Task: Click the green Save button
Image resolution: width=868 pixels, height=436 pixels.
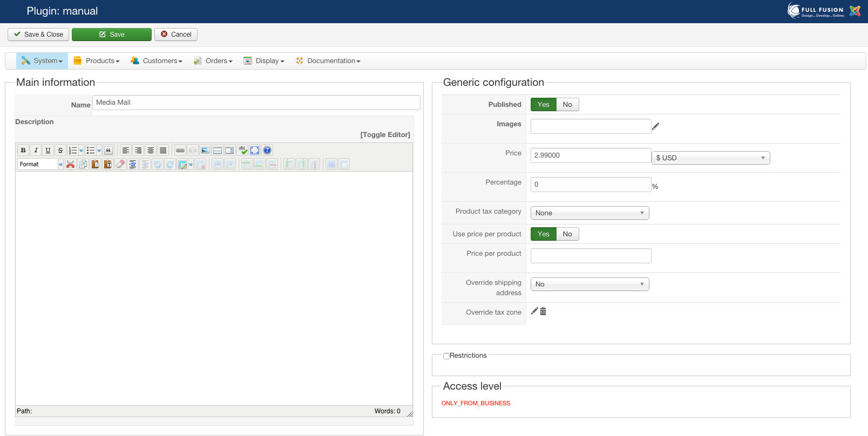Action: tap(112, 35)
